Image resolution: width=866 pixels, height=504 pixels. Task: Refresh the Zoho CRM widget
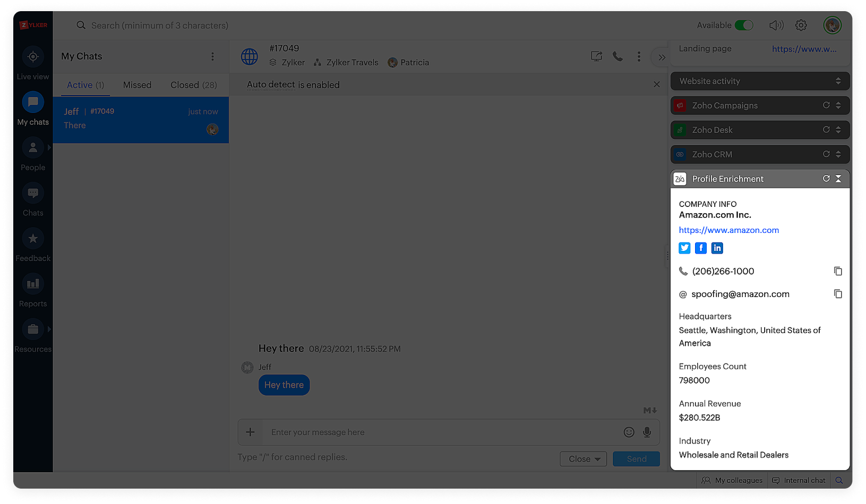(826, 154)
